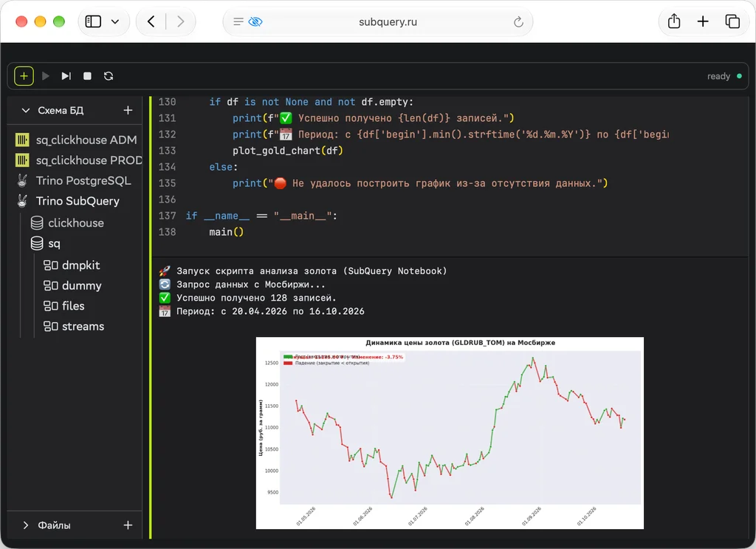
Task: Click line number 137 in the gutter
Action: pos(168,216)
